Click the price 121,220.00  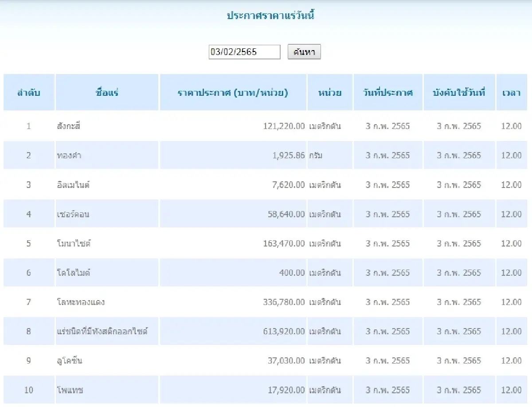click(284, 126)
